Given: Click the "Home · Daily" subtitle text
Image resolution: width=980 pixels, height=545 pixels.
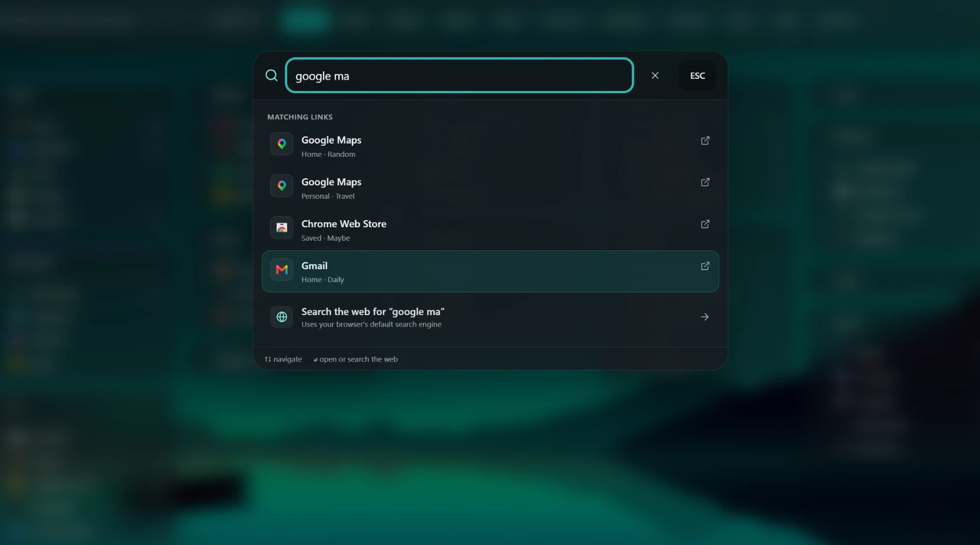Looking at the screenshot, I should pyautogui.click(x=322, y=280).
